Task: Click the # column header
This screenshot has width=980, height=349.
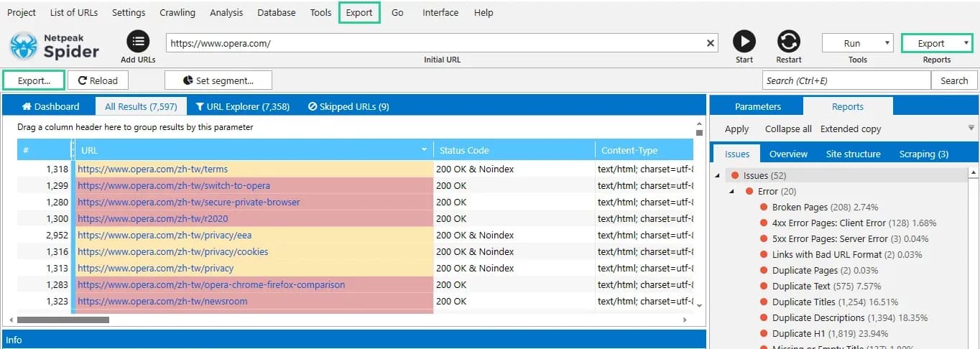Action: [x=43, y=150]
